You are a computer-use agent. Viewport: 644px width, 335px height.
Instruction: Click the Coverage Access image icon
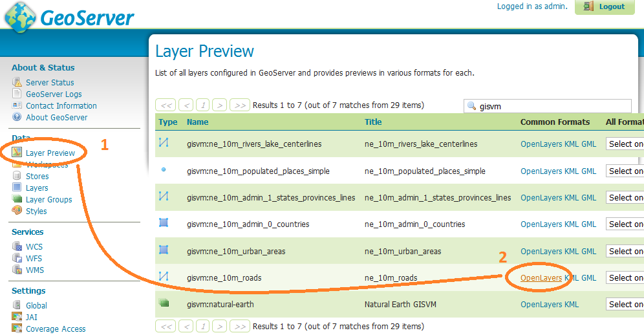17,329
